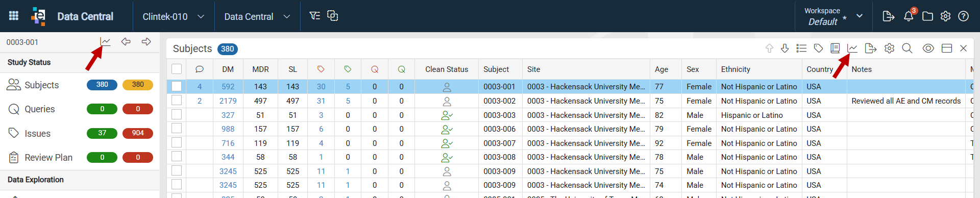Screen dimensions: 980x198
Task: Sort by the Ethnicity column header
Action: (736, 69)
